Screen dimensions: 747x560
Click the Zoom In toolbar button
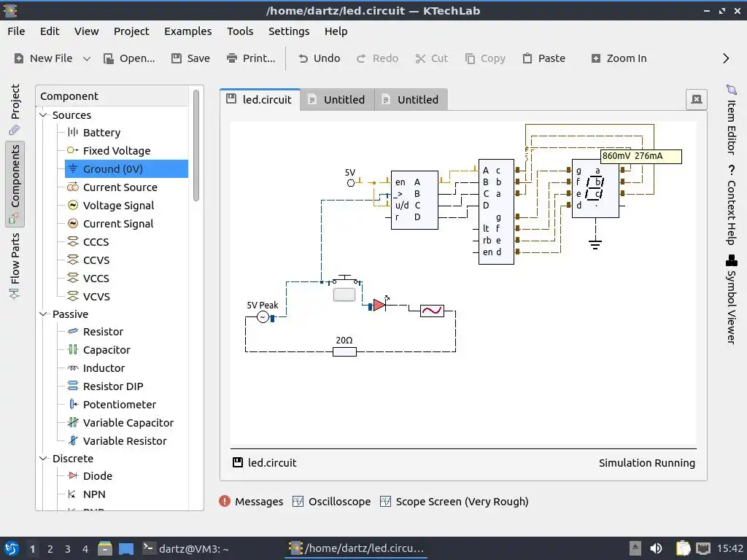[619, 58]
